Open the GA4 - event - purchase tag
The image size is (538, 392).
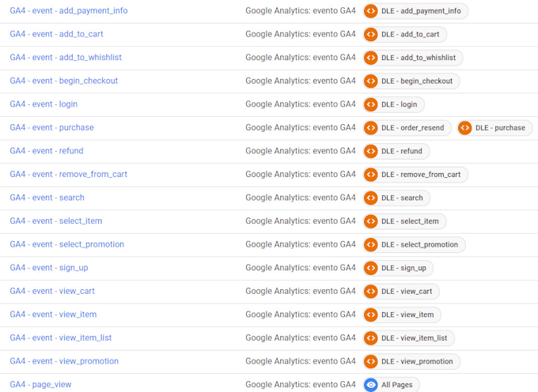tap(51, 127)
